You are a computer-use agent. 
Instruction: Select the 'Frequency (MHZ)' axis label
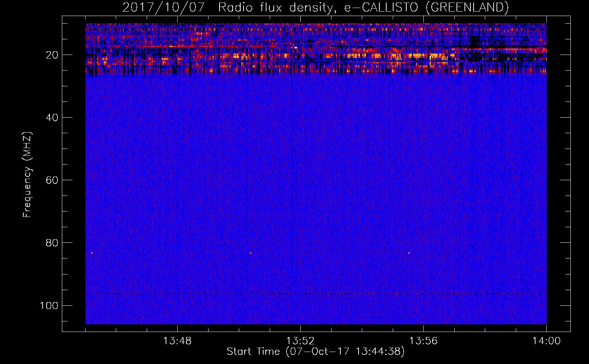(x=27, y=174)
